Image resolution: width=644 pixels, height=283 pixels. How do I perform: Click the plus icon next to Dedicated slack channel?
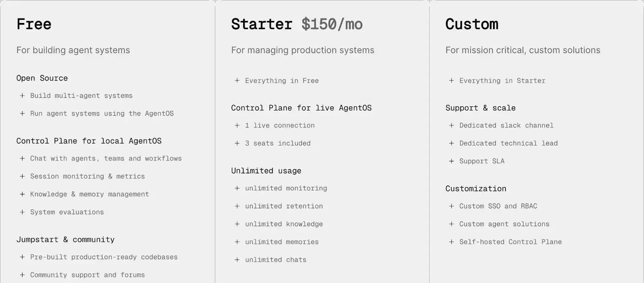pos(451,125)
